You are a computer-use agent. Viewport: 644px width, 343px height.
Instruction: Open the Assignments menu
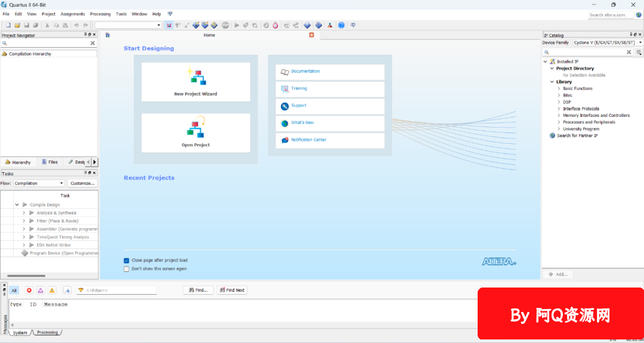coord(73,14)
